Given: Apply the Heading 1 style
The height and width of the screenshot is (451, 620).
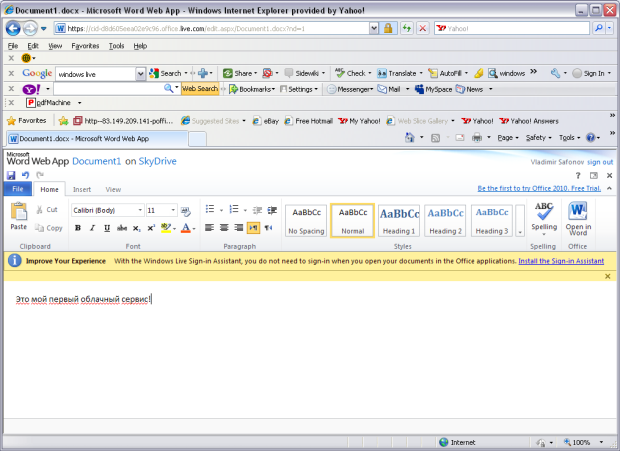Looking at the screenshot, I should (x=399, y=221).
